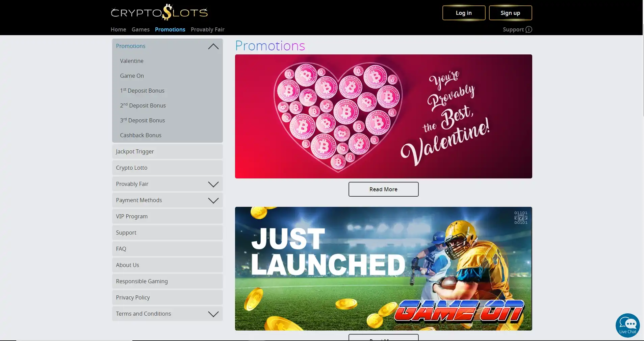Collapse the Promotions sidebar section
The image size is (644, 341).
[213, 46]
